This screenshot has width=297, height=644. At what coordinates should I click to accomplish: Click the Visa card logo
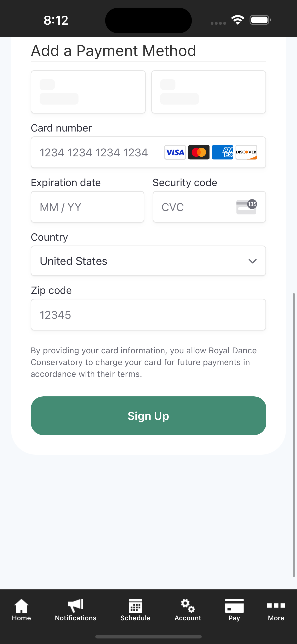pos(175,152)
